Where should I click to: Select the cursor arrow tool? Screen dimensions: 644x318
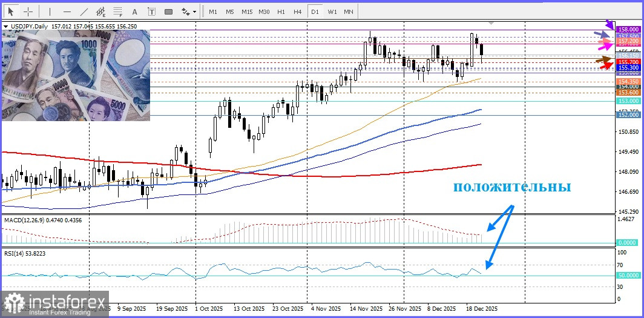click(11, 12)
